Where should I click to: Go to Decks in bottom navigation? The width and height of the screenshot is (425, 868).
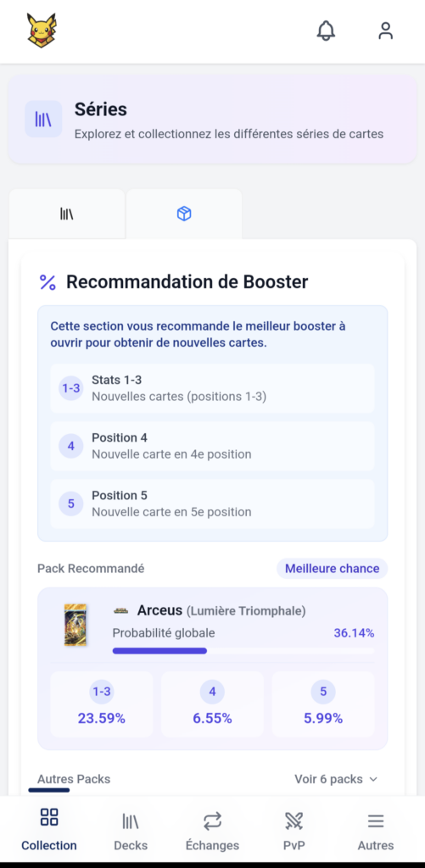(x=131, y=829)
